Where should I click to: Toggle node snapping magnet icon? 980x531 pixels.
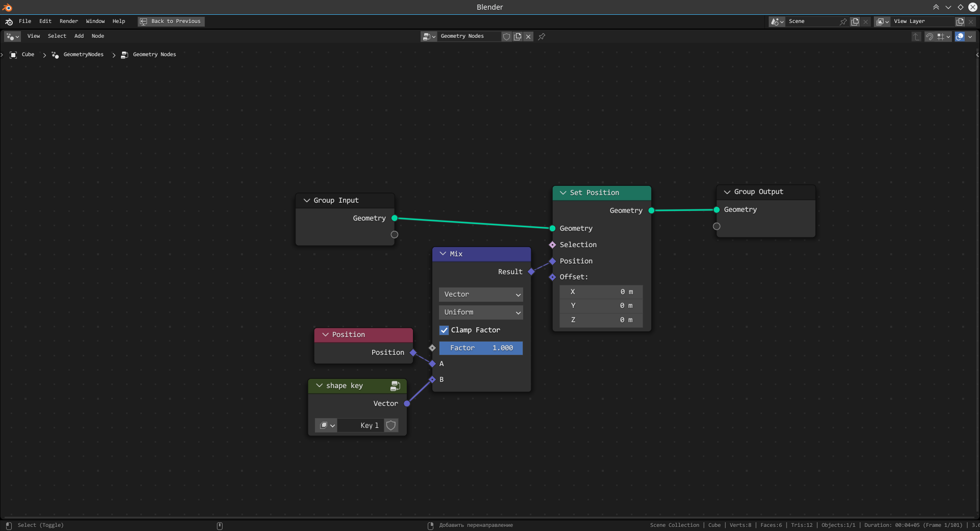[929, 36]
